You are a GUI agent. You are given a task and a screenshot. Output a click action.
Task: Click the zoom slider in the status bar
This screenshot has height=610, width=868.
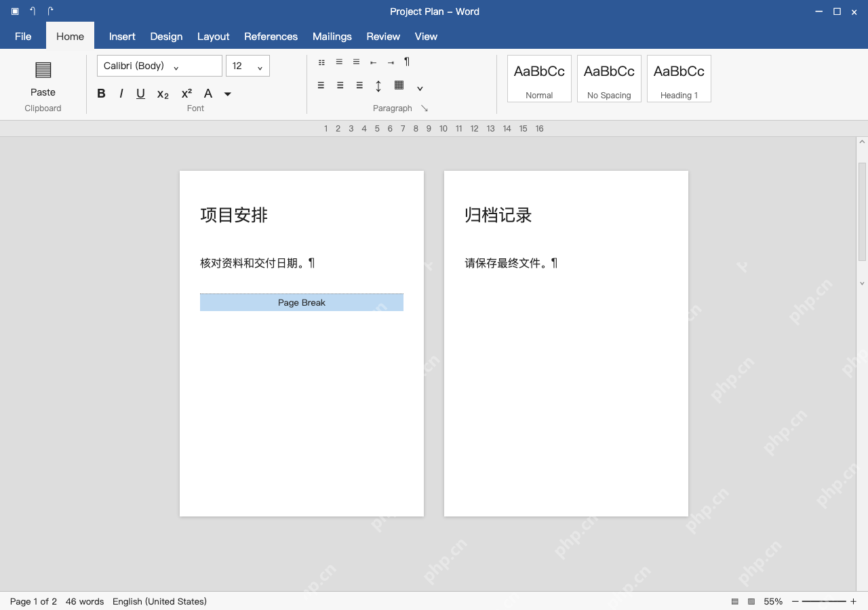click(824, 601)
